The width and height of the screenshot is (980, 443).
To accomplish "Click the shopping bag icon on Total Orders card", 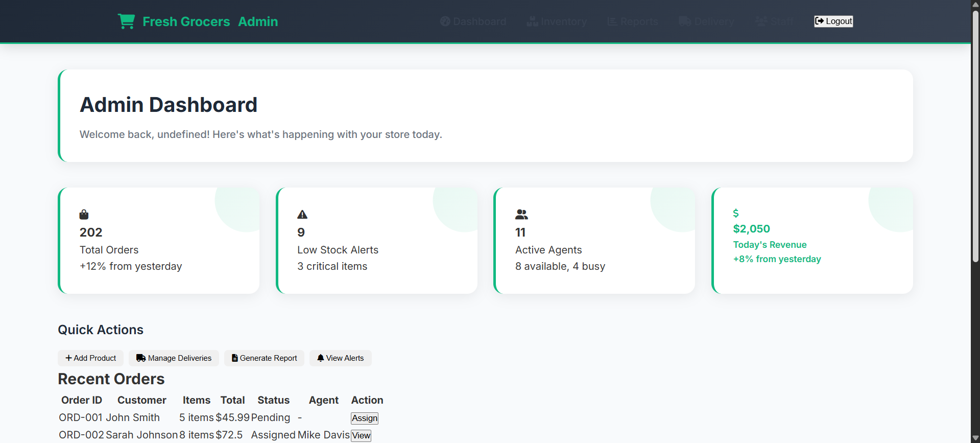I will (84, 214).
